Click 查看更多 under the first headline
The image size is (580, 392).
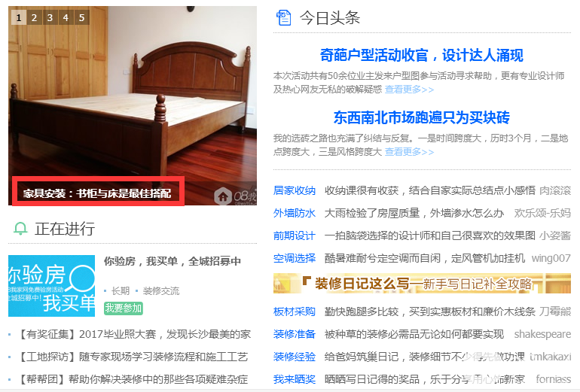409,90
